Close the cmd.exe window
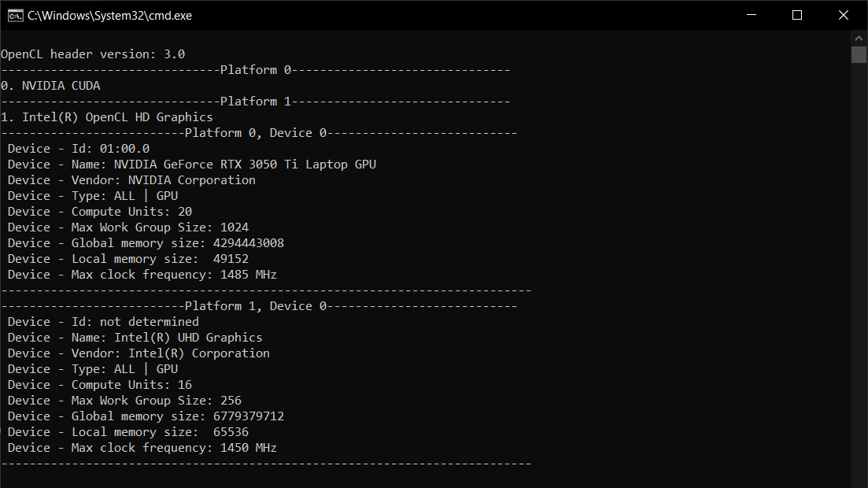The height and width of the screenshot is (488, 868). (x=843, y=15)
